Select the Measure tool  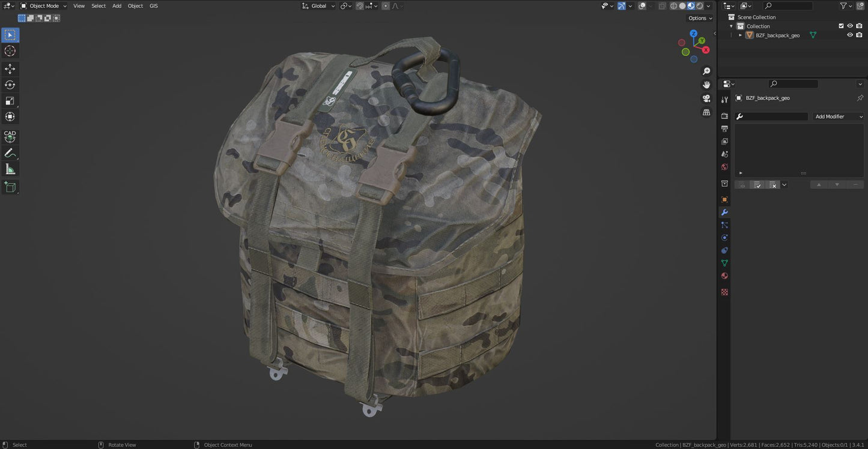click(x=10, y=169)
